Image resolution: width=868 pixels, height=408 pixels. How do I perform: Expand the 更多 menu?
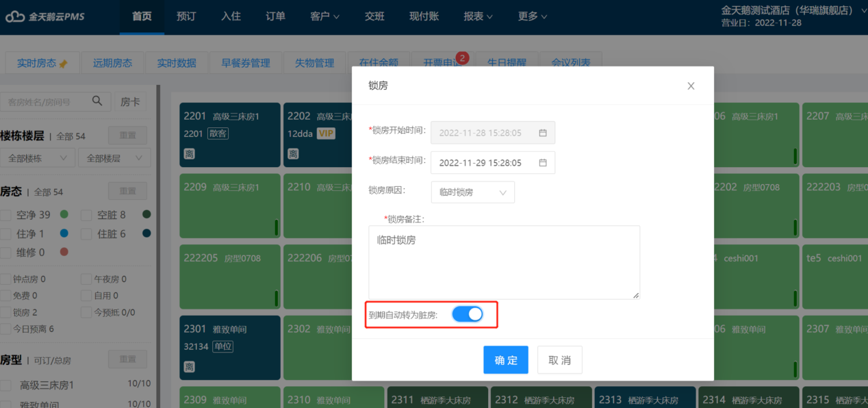533,16
